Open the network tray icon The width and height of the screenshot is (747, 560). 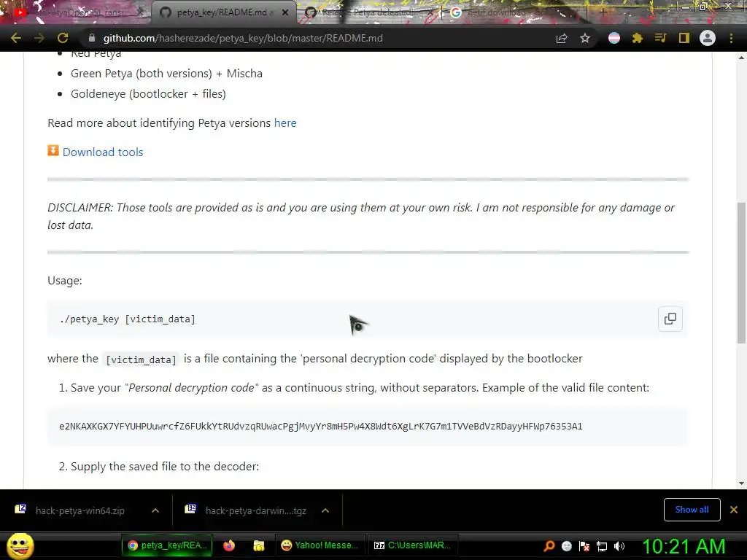coord(602,546)
